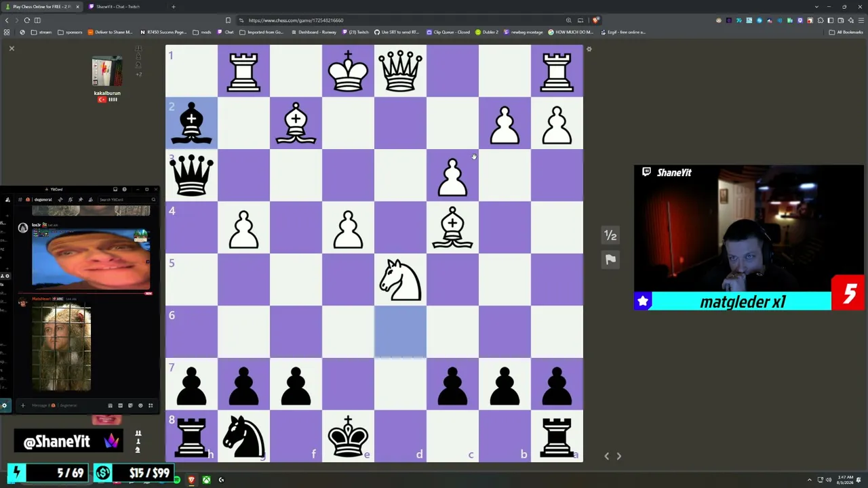Open 'Dubler 2' bookmark

click(x=487, y=32)
